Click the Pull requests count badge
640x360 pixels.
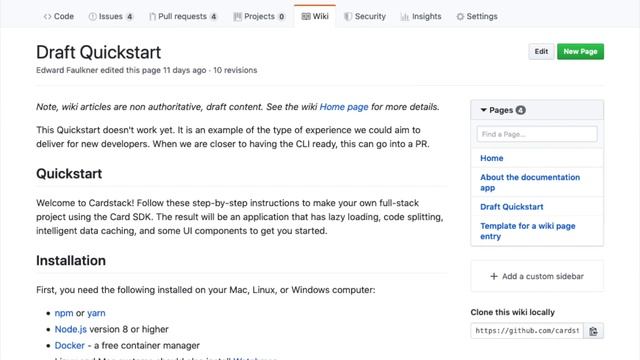pos(213,17)
